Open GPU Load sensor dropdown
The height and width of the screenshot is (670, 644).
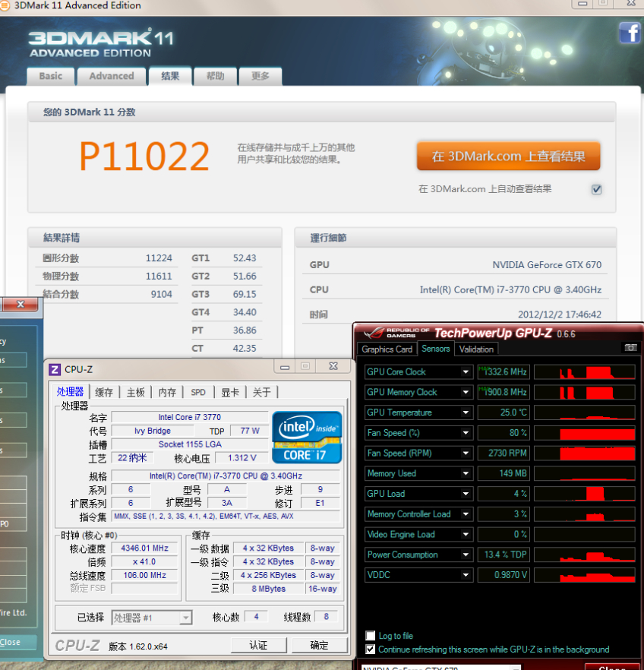pos(466,494)
